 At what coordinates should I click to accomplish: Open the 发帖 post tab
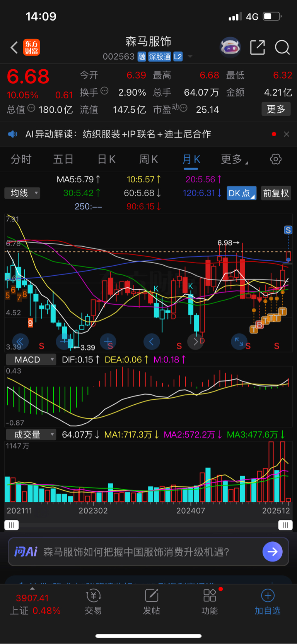pos(152,602)
